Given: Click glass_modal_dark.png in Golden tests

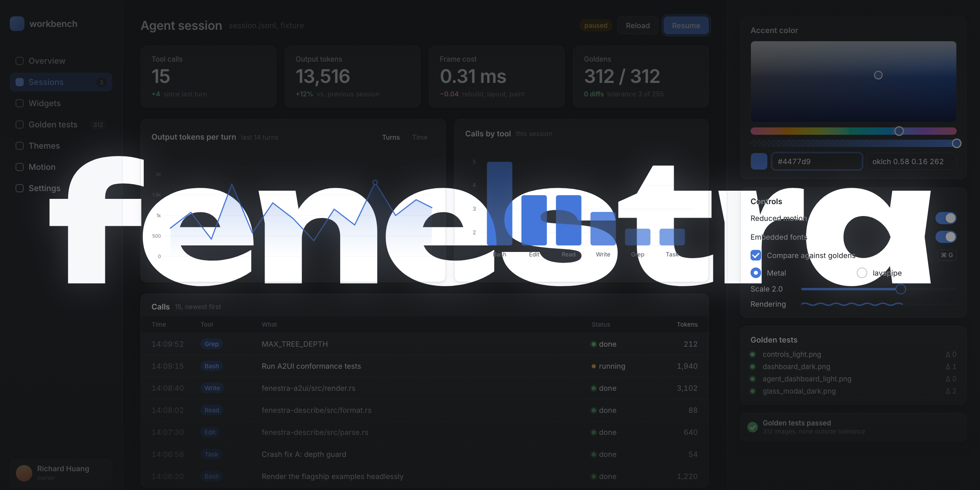Looking at the screenshot, I should 799,391.
